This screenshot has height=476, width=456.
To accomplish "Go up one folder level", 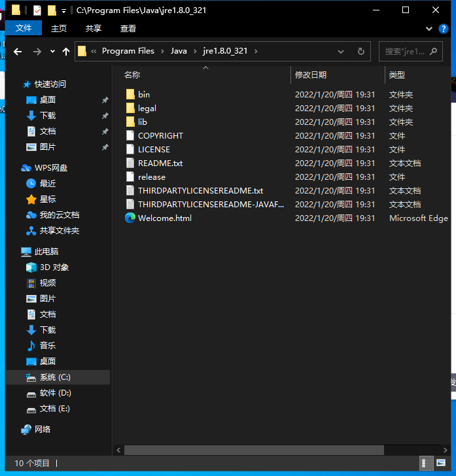I will [x=65, y=52].
